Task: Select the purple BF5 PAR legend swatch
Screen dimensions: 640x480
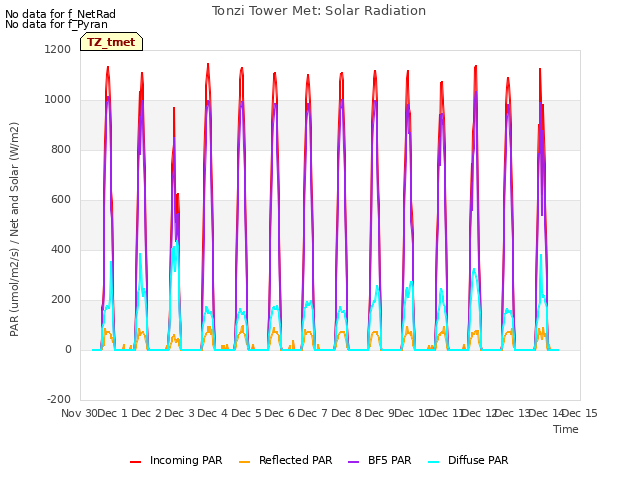Action: [x=353, y=462]
